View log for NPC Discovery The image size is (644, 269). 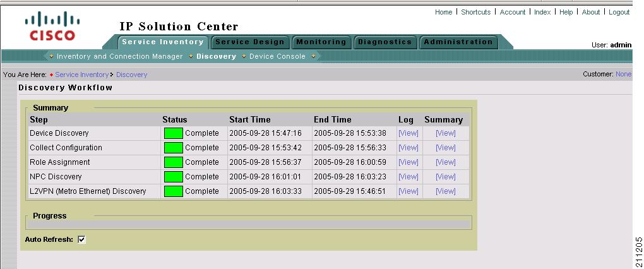(x=408, y=177)
